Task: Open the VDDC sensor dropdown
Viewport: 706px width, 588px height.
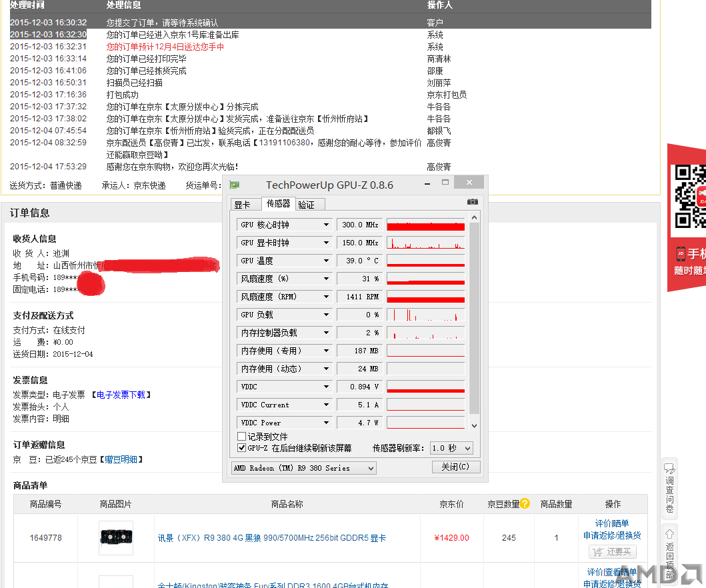Action: [327, 387]
